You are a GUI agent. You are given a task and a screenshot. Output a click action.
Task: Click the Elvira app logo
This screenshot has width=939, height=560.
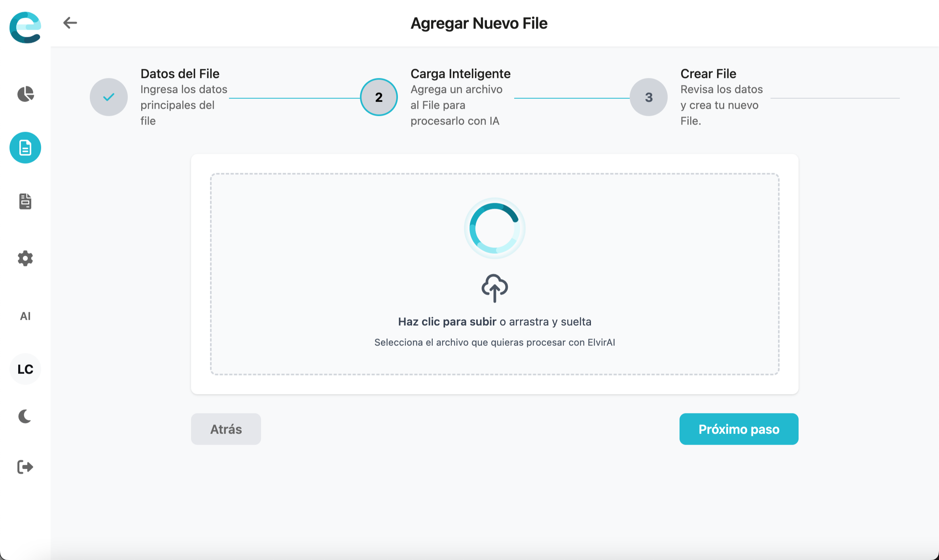(x=25, y=27)
